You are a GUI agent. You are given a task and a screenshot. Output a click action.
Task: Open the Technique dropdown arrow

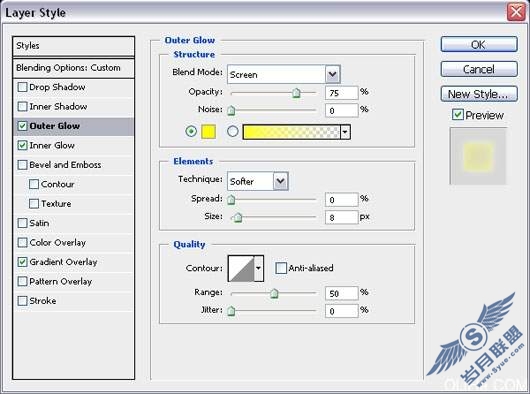pyautogui.click(x=281, y=181)
